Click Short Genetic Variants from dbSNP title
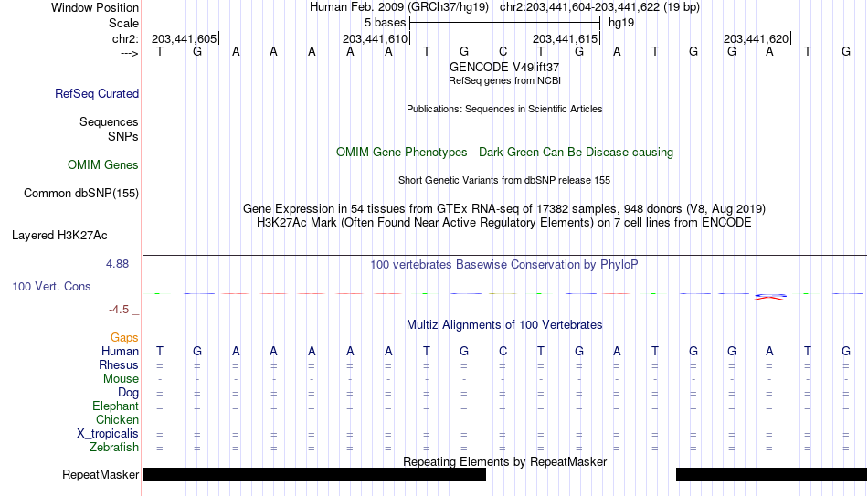Viewport: 868px width, 496px height. (x=504, y=181)
